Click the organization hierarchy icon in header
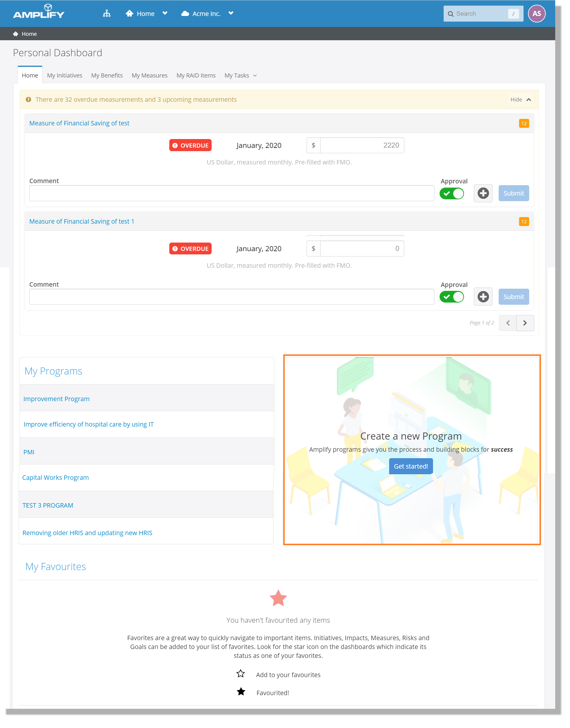The width and height of the screenshot is (570, 728). tap(107, 14)
